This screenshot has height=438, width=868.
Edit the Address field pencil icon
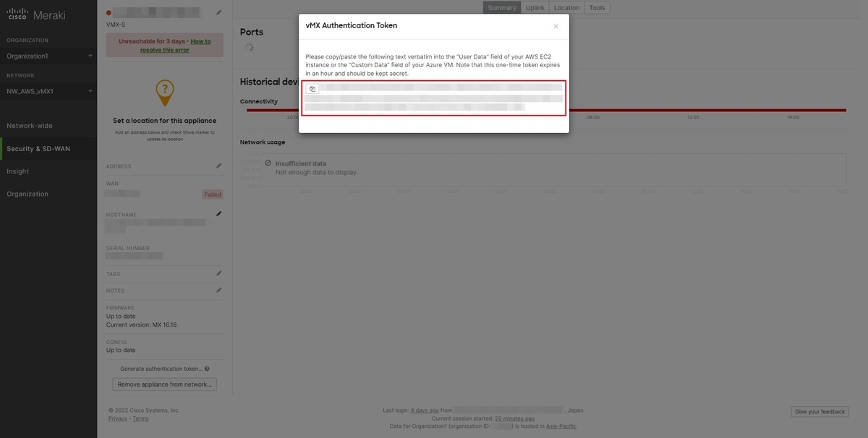click(x=219, y=166)
